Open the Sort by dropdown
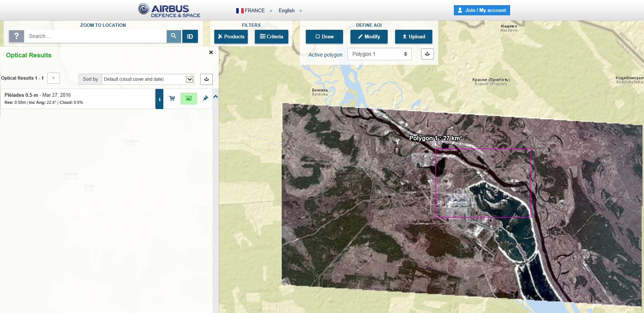The image size is (644, 313). [148, 79]
